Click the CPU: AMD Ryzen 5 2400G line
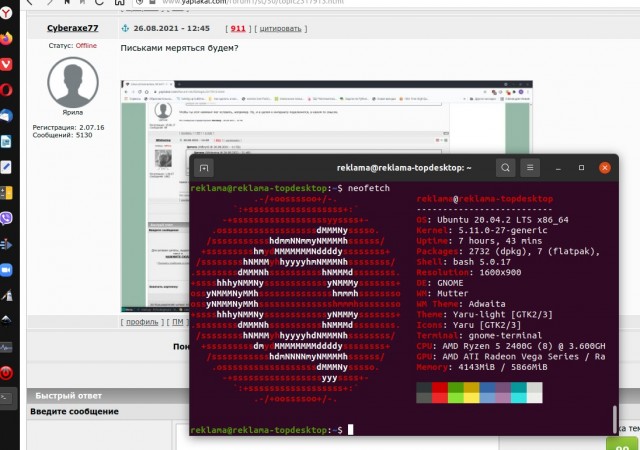This screenshot has height=450, width=640. click(511, 346)
